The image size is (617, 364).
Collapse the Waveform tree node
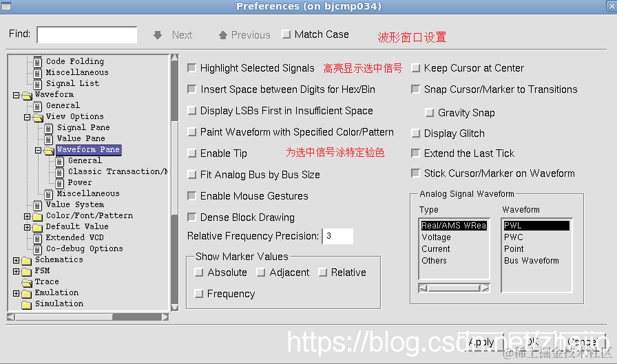[16, 95]
